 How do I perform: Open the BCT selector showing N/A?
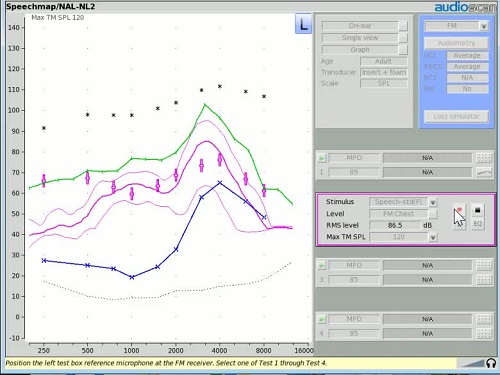coord(467,78)
